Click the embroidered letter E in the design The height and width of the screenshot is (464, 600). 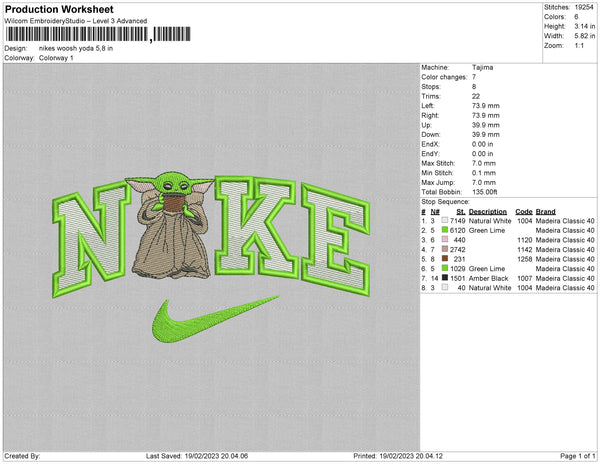[x=336, y=240]
